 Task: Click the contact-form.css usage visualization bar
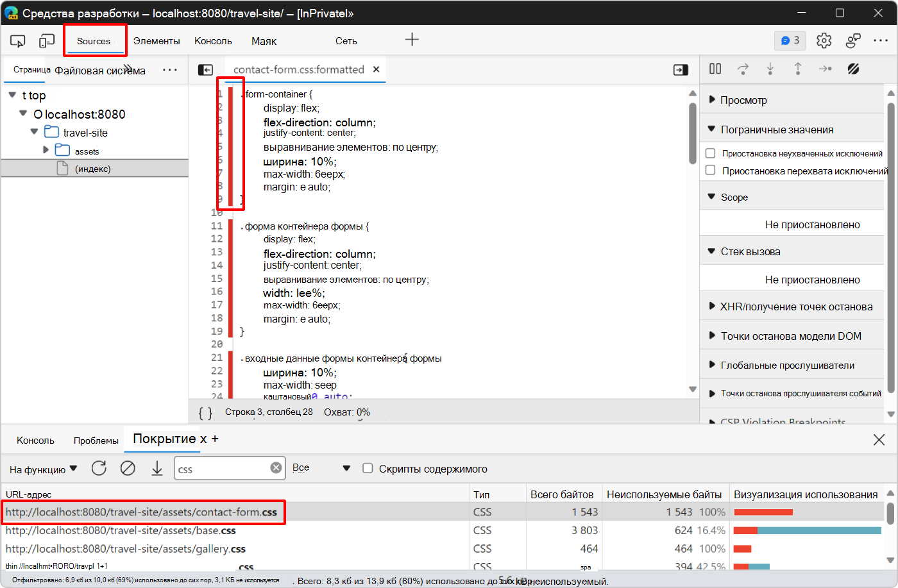click(x=763, y=512)
